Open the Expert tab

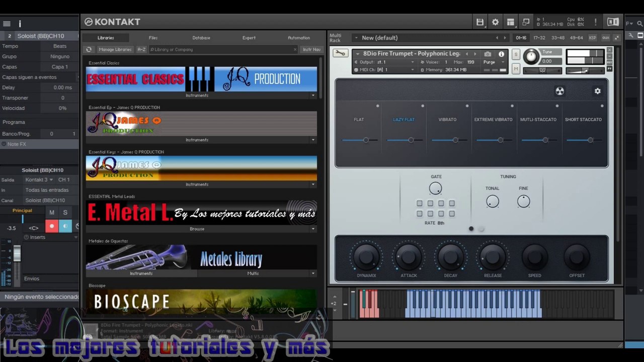click(x=249, y=38)
